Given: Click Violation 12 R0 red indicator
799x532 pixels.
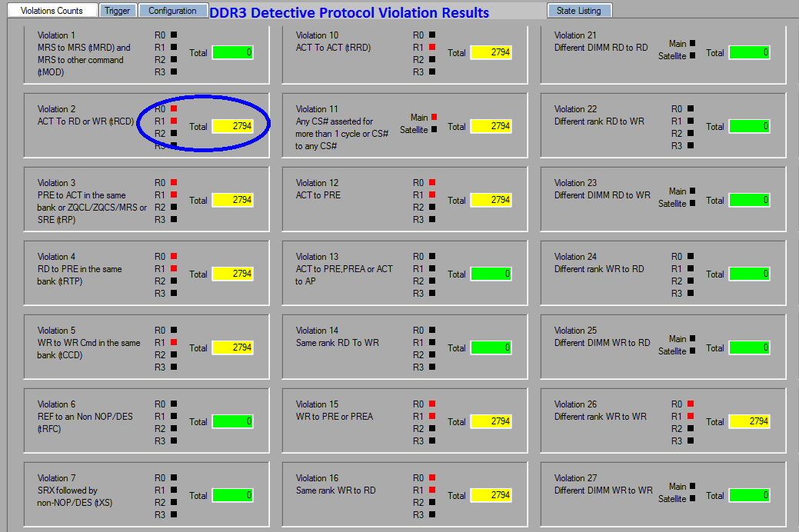Looking at the screenshot, I should [x=432, y=182].
